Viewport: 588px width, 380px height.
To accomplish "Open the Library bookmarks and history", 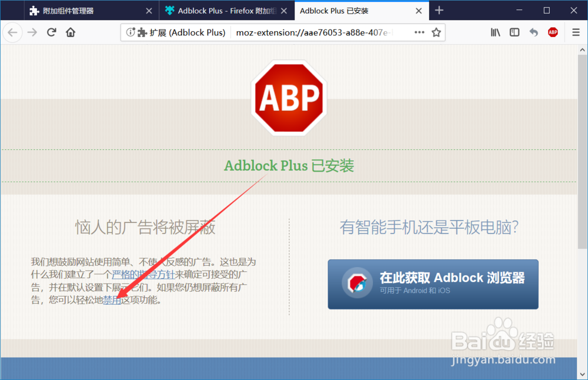I will click(495, 32).
